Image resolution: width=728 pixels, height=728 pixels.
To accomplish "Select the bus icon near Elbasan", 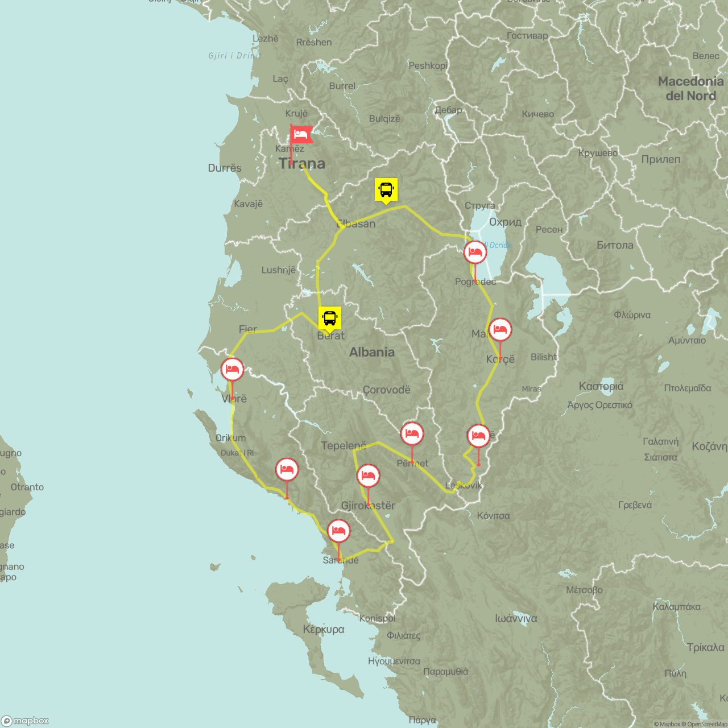I will (386, 190).
